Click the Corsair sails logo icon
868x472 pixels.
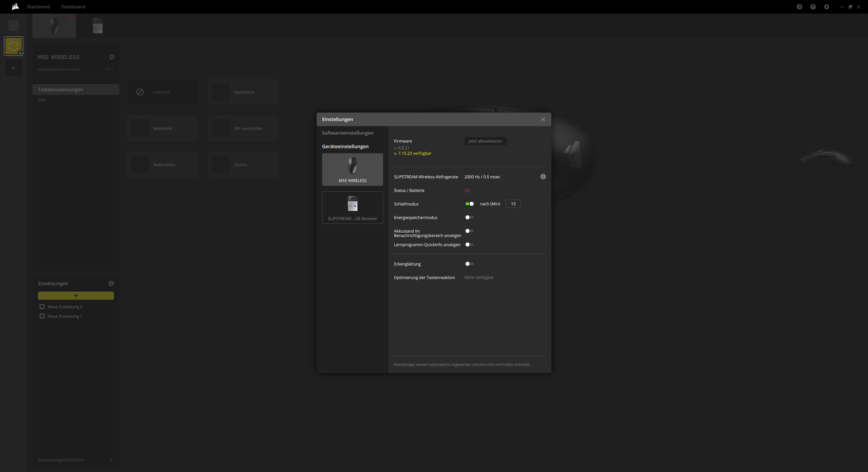(x=15, y=6)
